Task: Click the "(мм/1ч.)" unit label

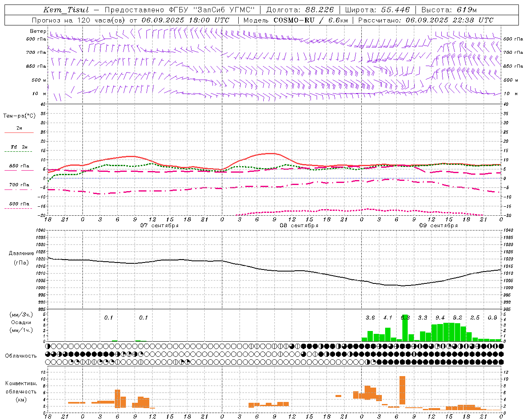Action: coord(21,330)
